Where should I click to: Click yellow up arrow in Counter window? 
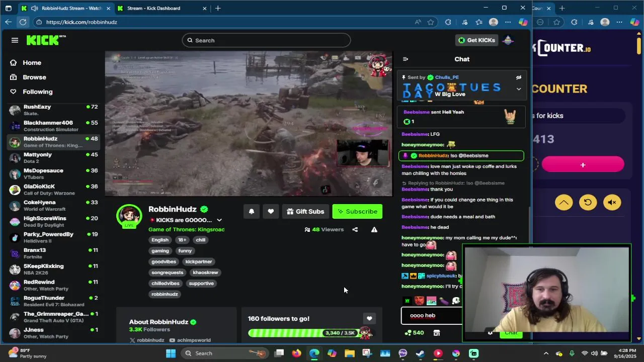pos(563,203)
